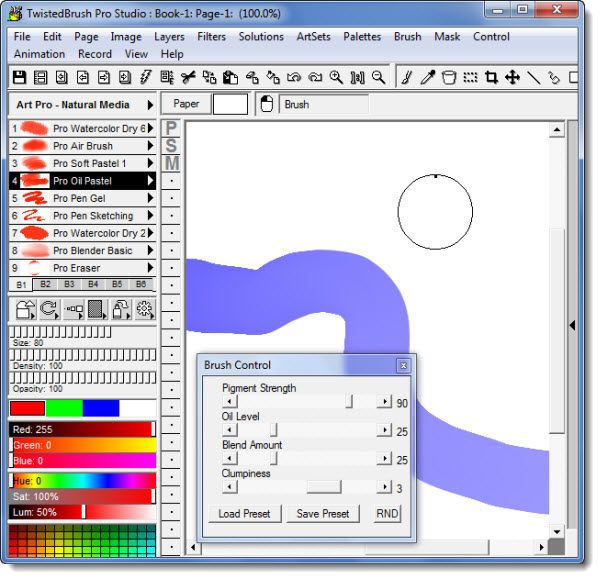600x579 pixels.
Task: Toggle the P button above canvas
Action: coord(171,128)
